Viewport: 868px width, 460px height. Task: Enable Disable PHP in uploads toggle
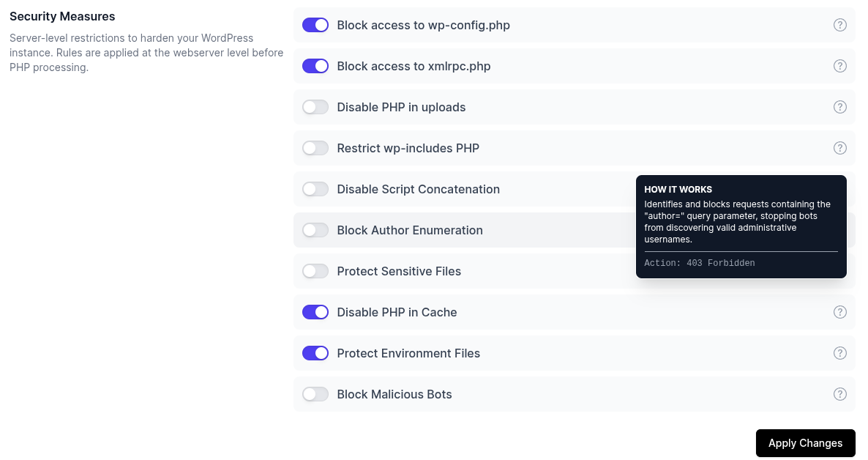[315, 107]
